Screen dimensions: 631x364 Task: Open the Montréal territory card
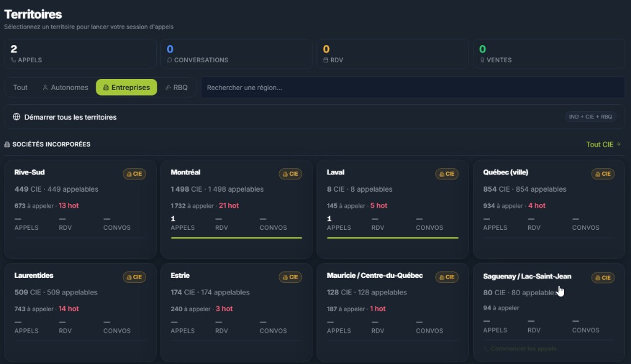click(x=236, y=209)
